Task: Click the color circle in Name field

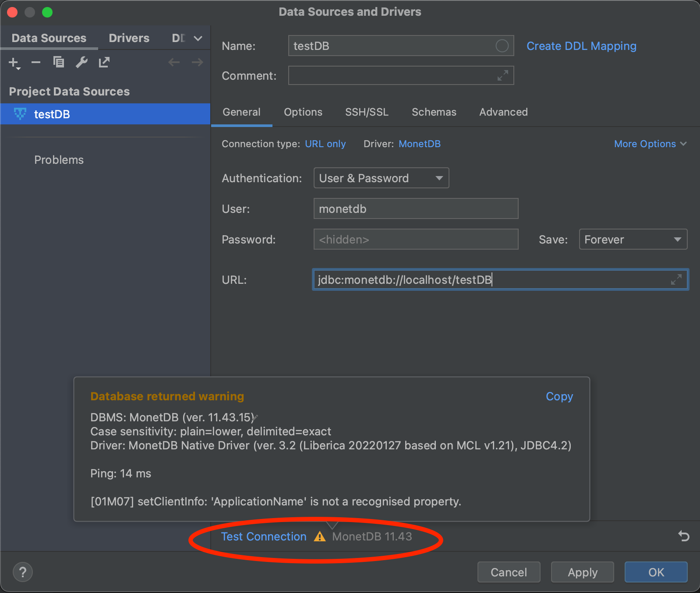Action: (x=502, y=46)
